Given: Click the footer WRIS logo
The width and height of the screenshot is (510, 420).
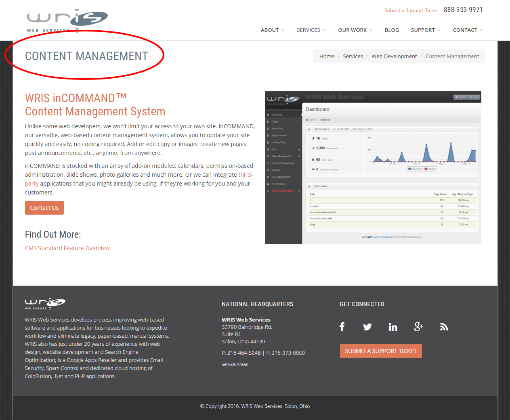Looking at the screenshot, I should pos(45,303).
